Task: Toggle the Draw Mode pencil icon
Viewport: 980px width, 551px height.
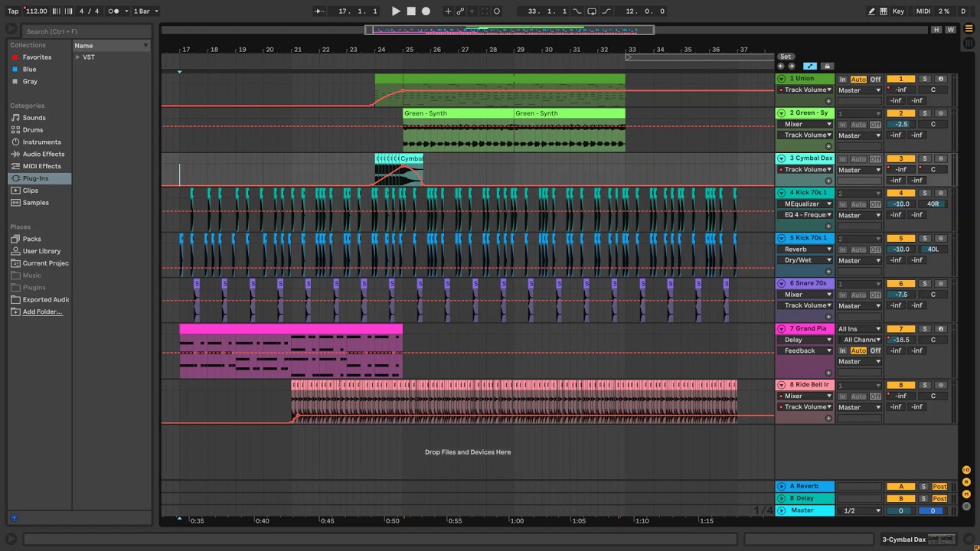Action: click(x=871, y=11)
